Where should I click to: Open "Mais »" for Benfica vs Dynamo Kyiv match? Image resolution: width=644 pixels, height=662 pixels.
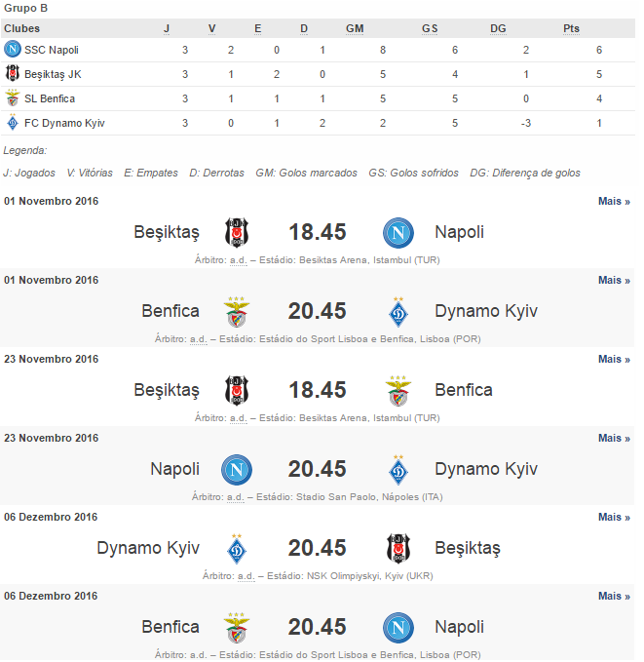614,281
